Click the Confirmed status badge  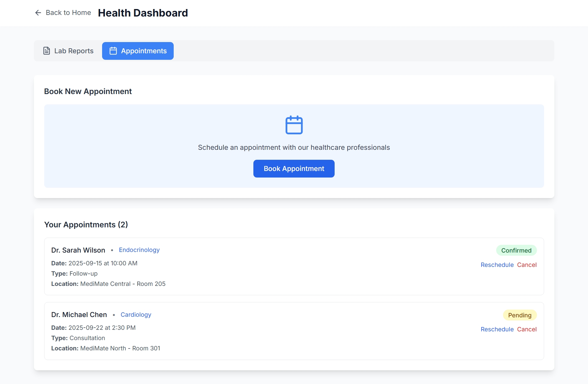tap(516, 250)
